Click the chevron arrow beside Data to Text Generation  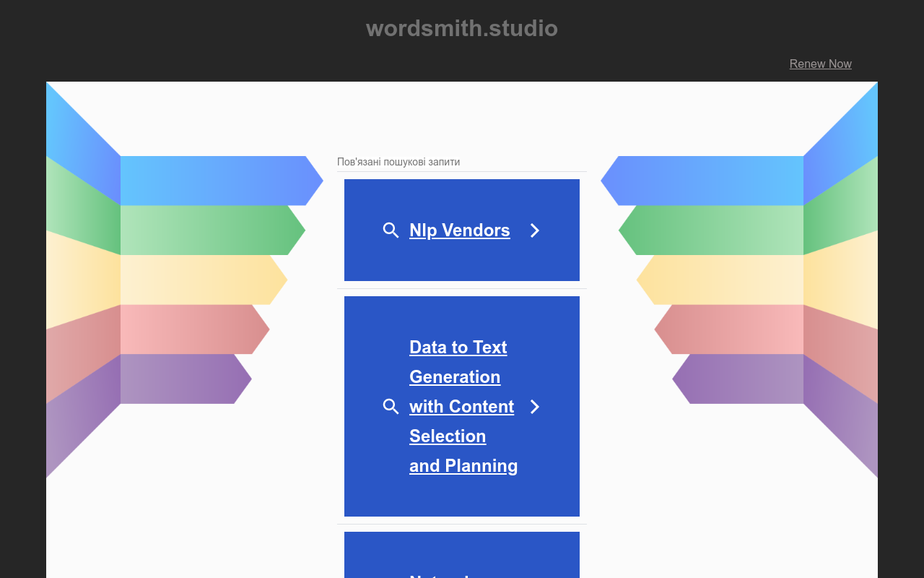click(x=535, y=407)
